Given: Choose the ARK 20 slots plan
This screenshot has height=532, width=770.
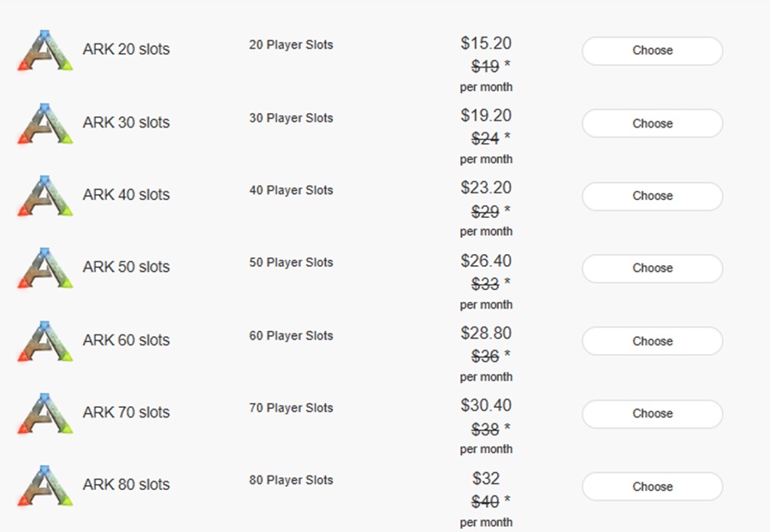Looking at the screenshot, I should (651, 50).
